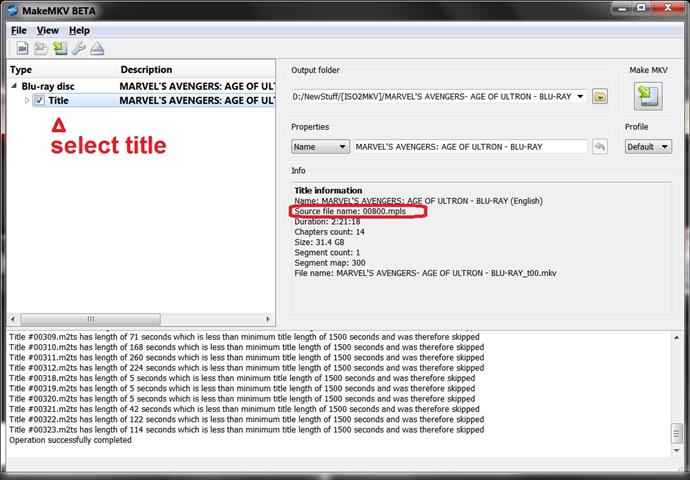690x480 pixels.
Task: Click the 'Source file name: 00800.mpls' line
Action: pyautogui.click(x=350, y=211)
